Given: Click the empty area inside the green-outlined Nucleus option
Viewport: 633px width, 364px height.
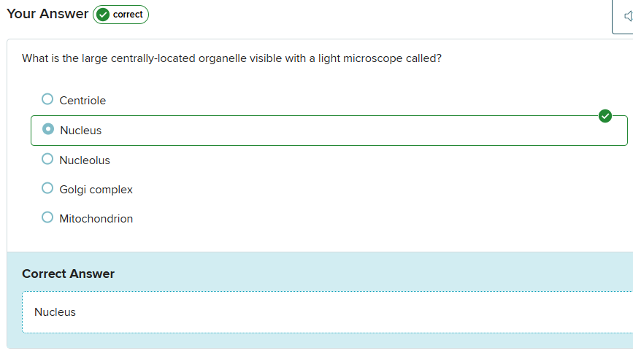Looking at the screenshot, I should pos(350,131).
